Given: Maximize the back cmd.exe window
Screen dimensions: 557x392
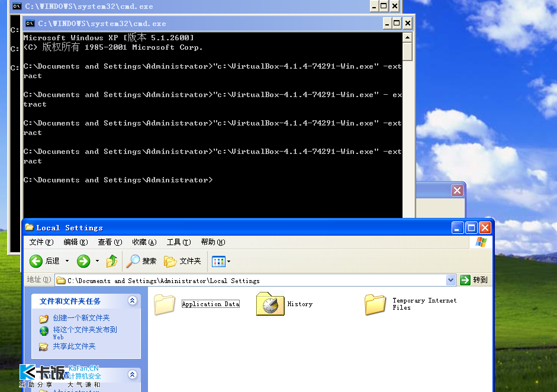Looking at the screenshot, I should pos(384,7).
